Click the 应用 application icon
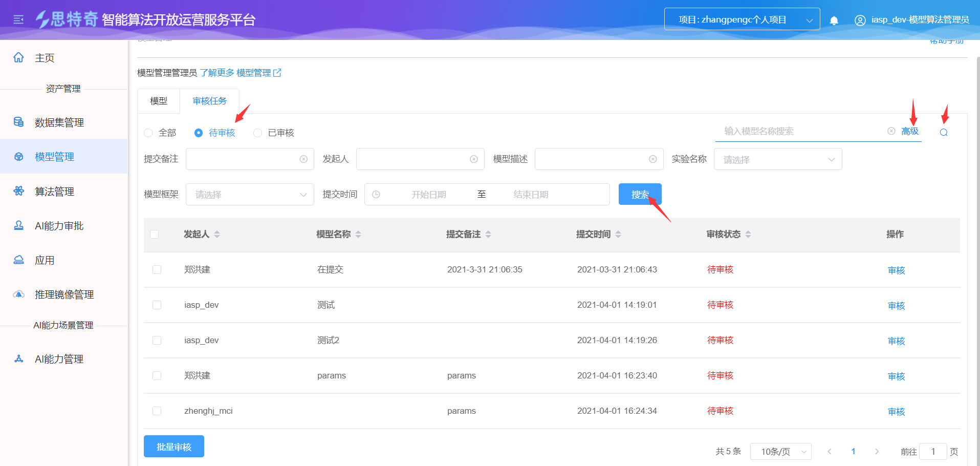980x466 pixels. point(18,260)
